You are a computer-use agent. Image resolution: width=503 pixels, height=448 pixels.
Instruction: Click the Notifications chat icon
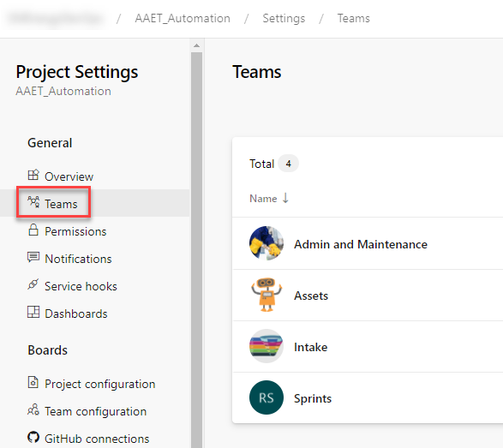33,257
